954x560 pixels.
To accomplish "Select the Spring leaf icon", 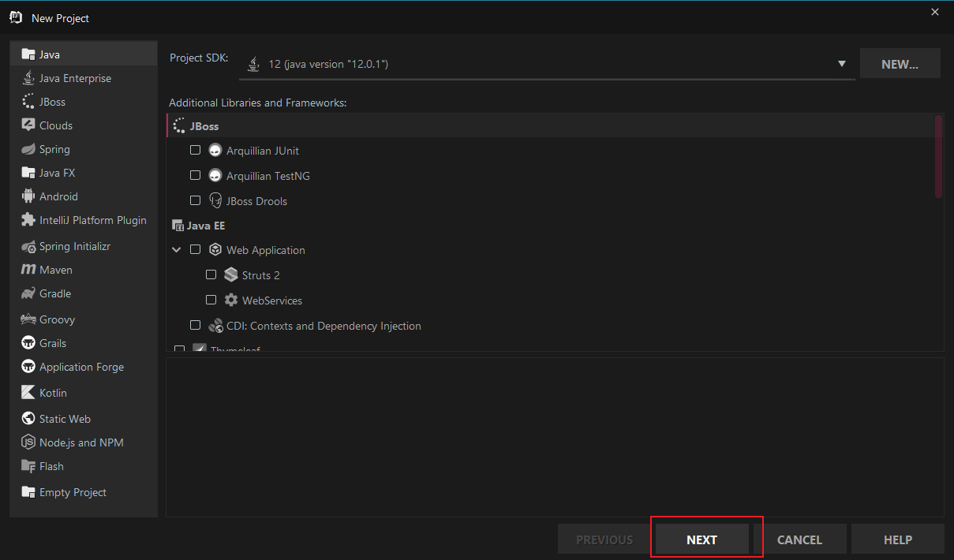I will 28,149.
